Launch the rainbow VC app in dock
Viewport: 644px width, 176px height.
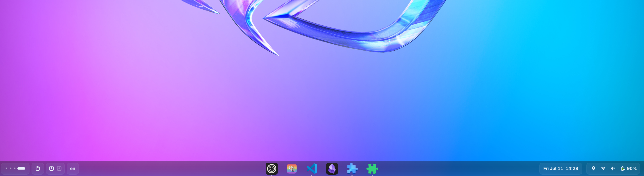pyautogui.click(x=292, y=169)
